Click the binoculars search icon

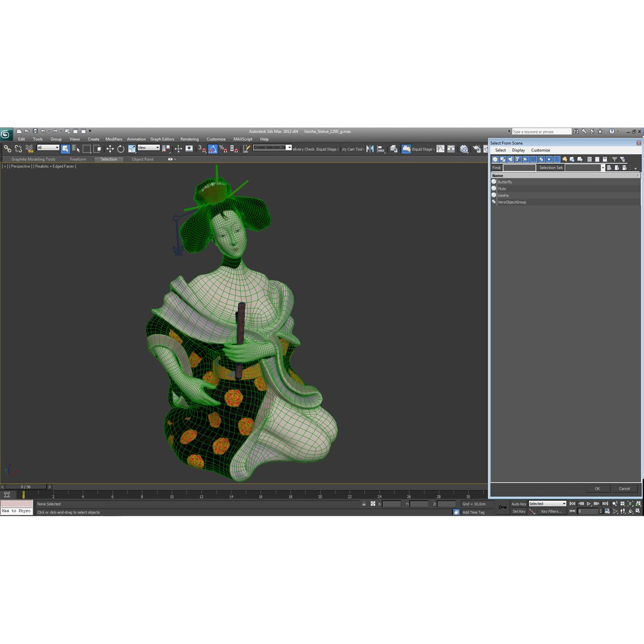(x=576, y=131)
